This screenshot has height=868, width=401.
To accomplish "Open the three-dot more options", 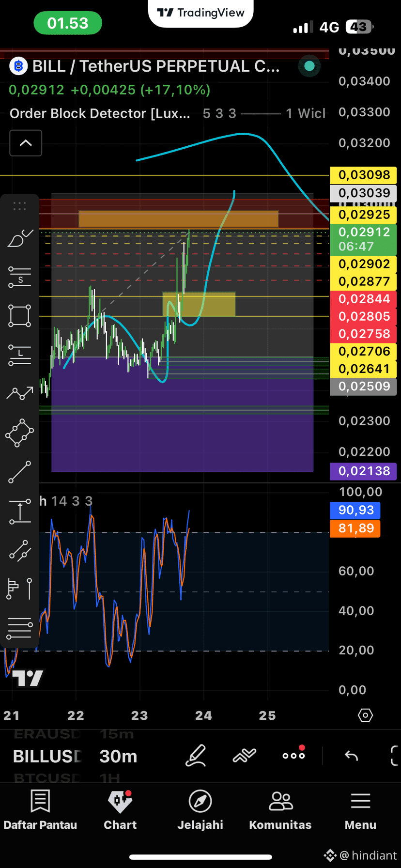I will (293, 755).
